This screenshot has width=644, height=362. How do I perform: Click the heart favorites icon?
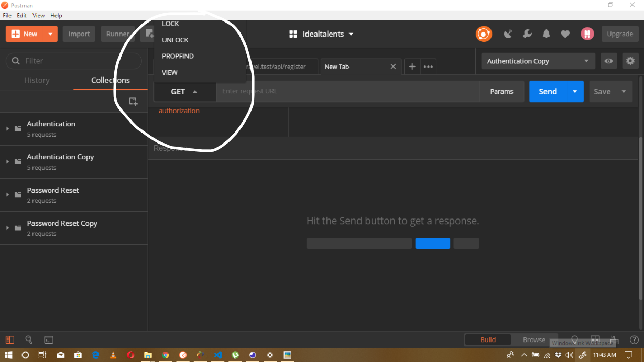pyautogui.click(x=565, y=34)
